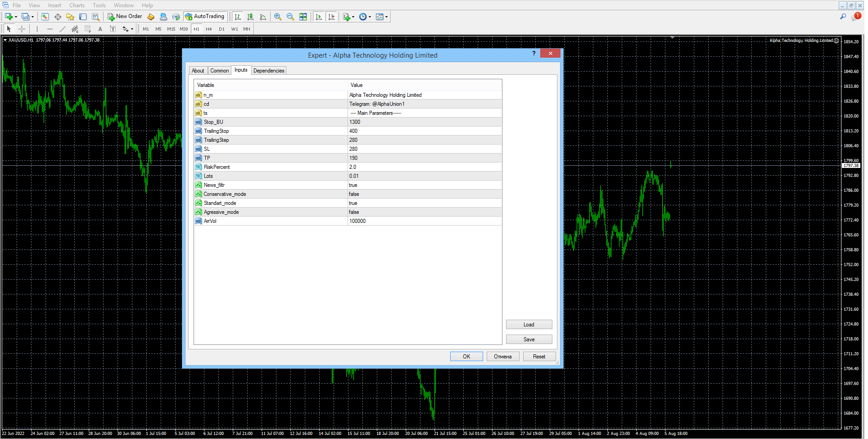
Task: Switch to the D1 timeframe
Action: [x=222, y=29]
